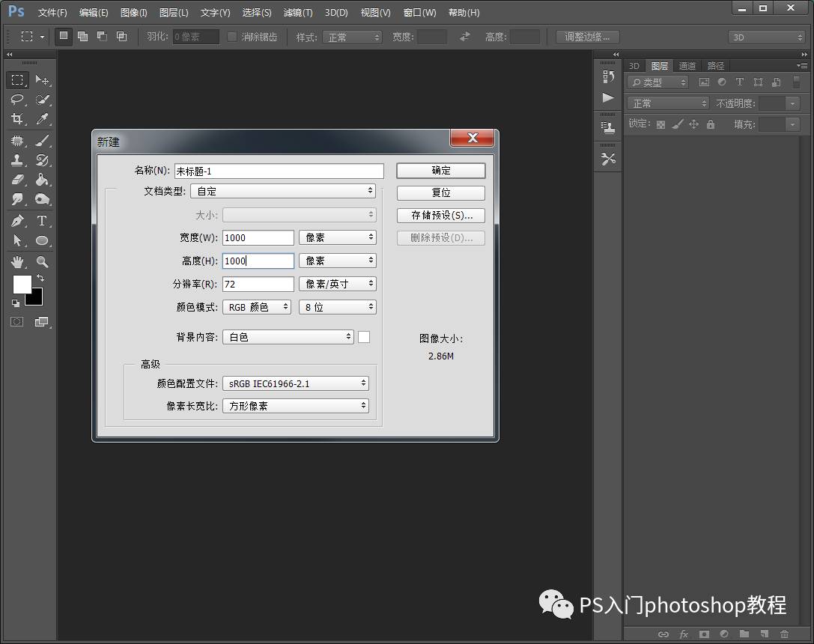Screen dimensions: 814x644
Task: Select the Brush tool
Action: 42,141
